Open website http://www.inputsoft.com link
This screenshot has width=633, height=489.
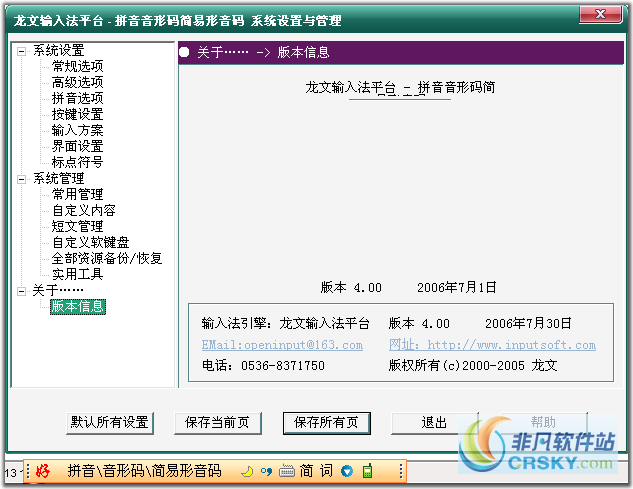(492, 345)
